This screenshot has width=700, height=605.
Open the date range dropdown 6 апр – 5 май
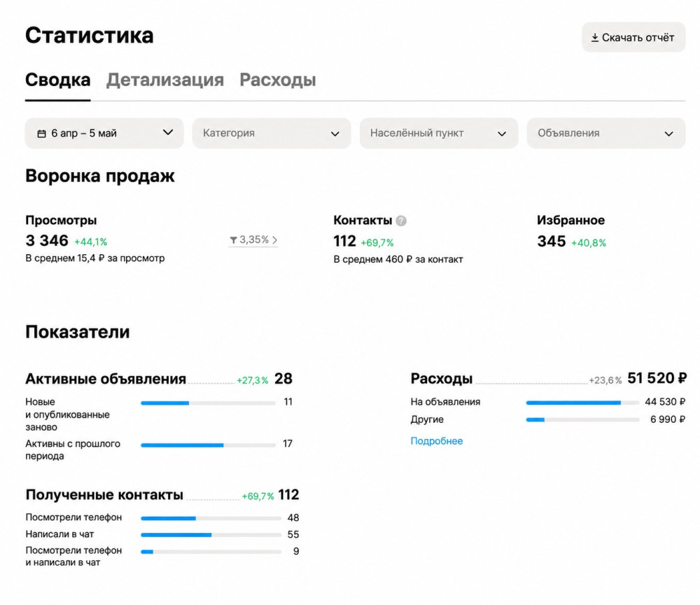pyautogui.click(x=104, y=133)
